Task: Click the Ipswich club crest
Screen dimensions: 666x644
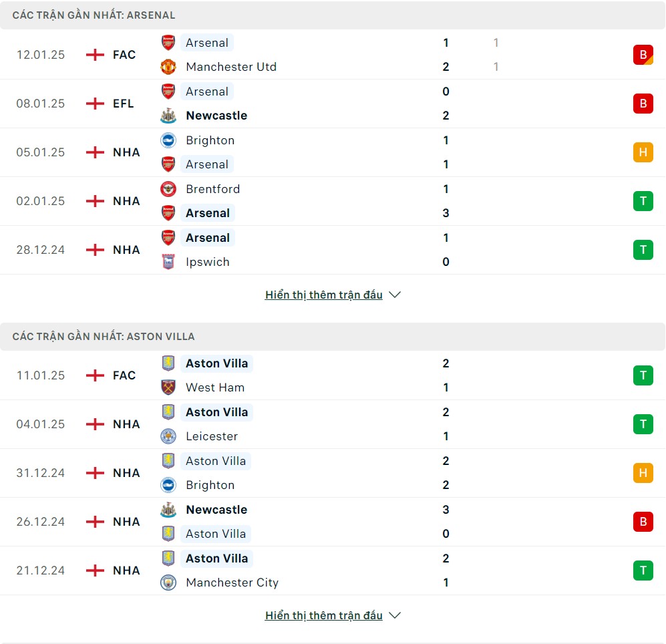Action: (168, 262)
